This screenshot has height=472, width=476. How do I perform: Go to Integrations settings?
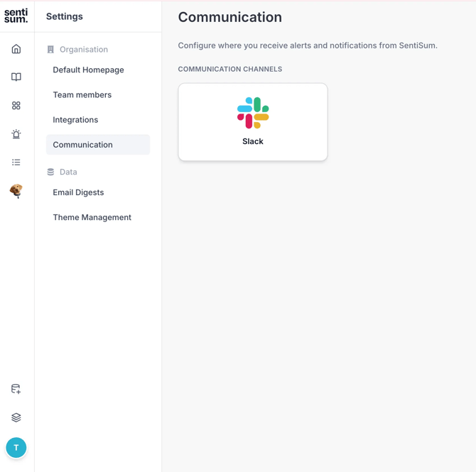(x=75, y=120)
